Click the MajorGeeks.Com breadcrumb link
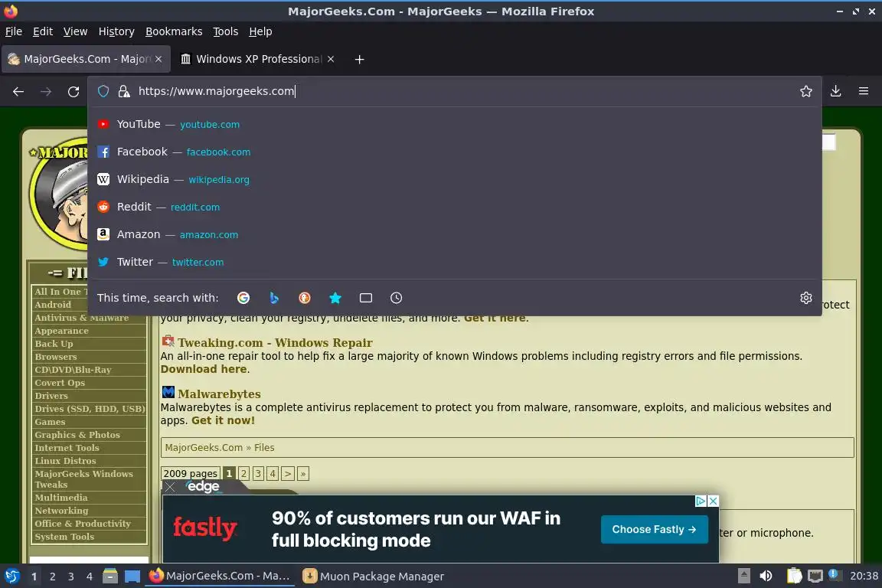 204,448
